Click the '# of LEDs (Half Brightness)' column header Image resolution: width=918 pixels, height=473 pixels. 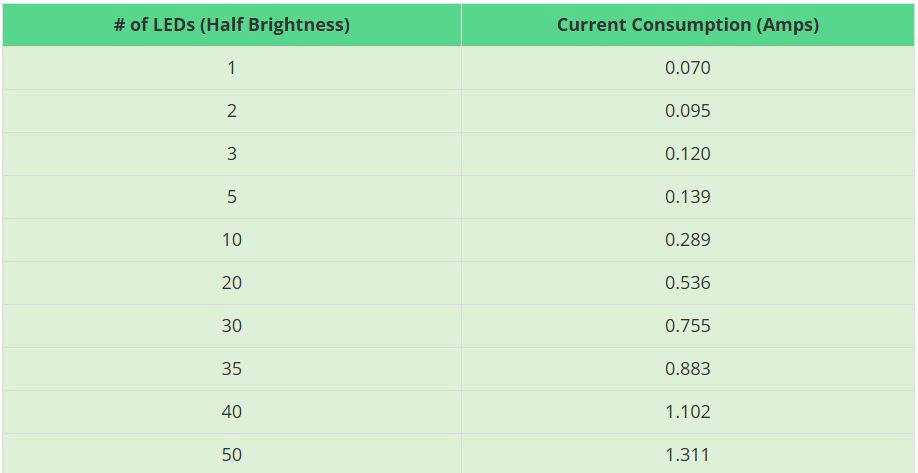coord(232,25)
